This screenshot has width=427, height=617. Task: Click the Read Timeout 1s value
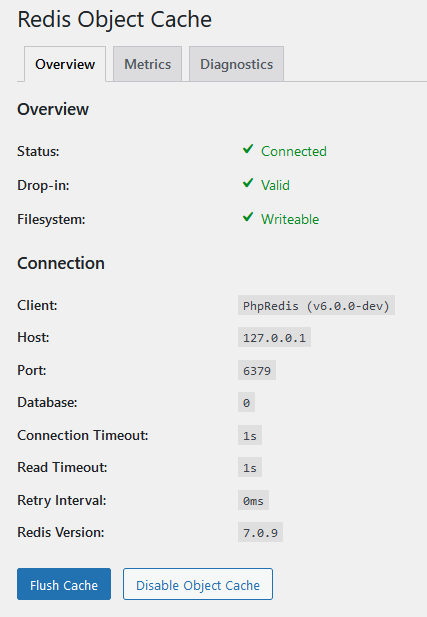(x=250, y=467)
